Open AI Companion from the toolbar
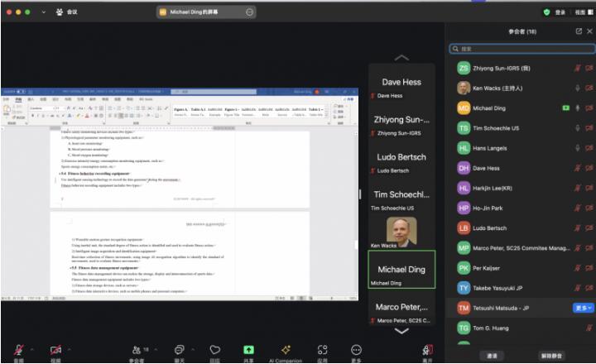The image size is (596, 364). click(286, 351)
